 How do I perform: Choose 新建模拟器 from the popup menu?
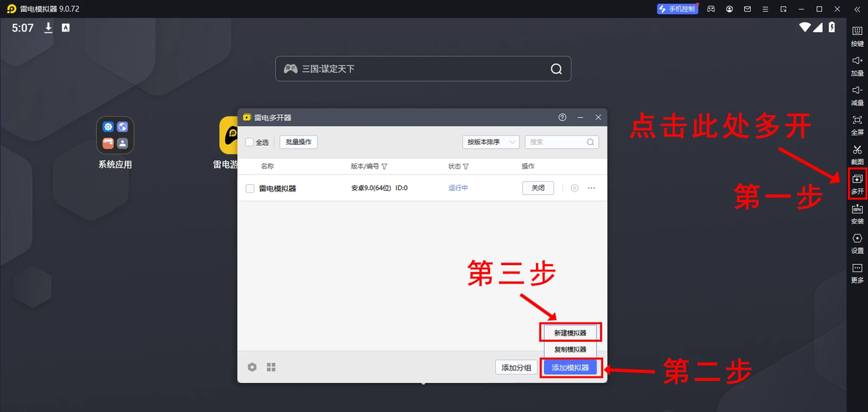point(570,333)
